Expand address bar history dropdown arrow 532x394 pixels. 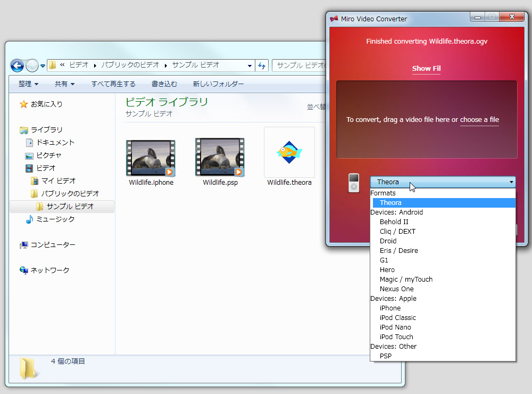(x=250, y=65)
